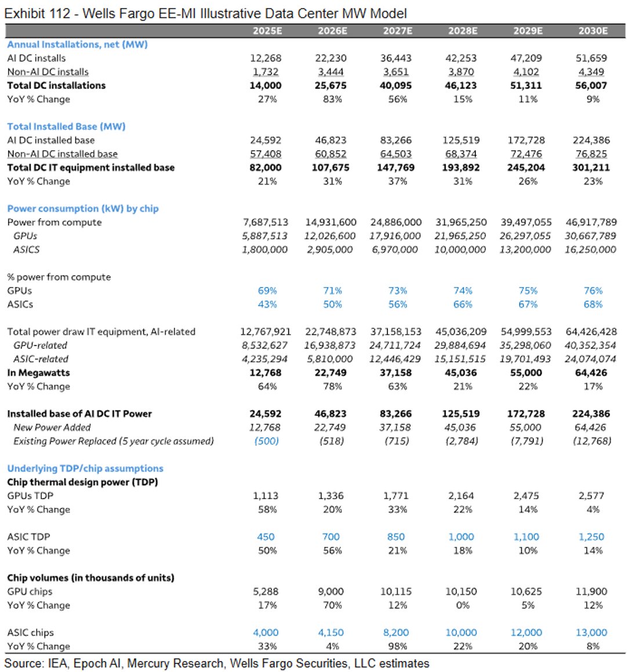
Task: Click the 'Total DC installations' row label
Action: (x=56, y=86)
